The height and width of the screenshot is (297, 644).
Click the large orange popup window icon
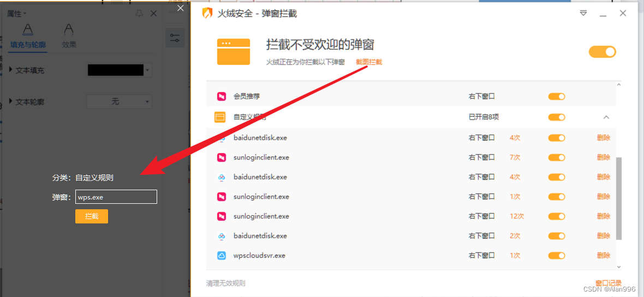pos(233,52)
